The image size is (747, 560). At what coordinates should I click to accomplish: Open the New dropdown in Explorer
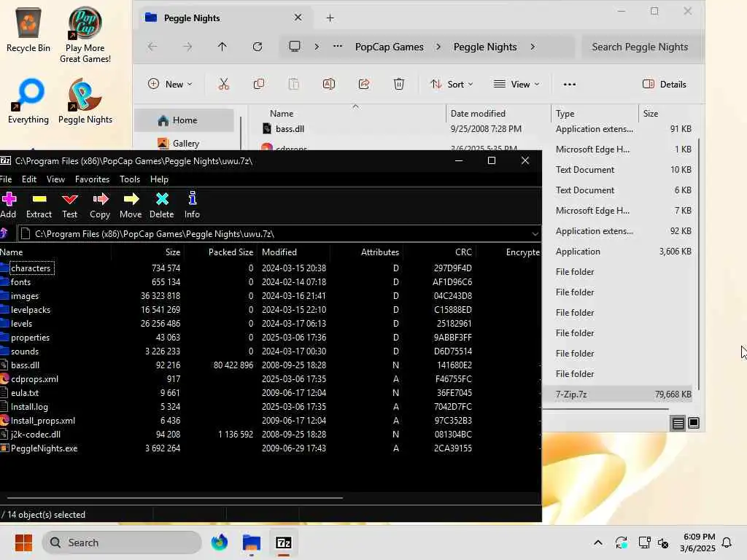[x=170, y=85]
